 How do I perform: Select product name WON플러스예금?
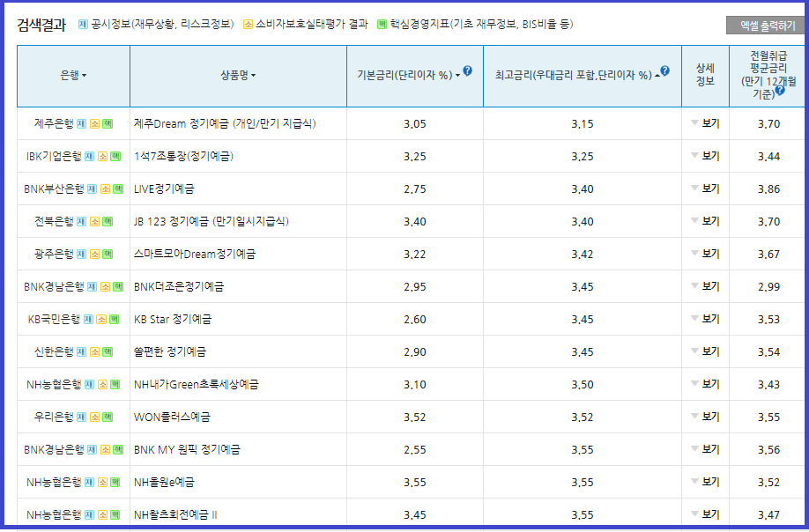pos(172,417)
